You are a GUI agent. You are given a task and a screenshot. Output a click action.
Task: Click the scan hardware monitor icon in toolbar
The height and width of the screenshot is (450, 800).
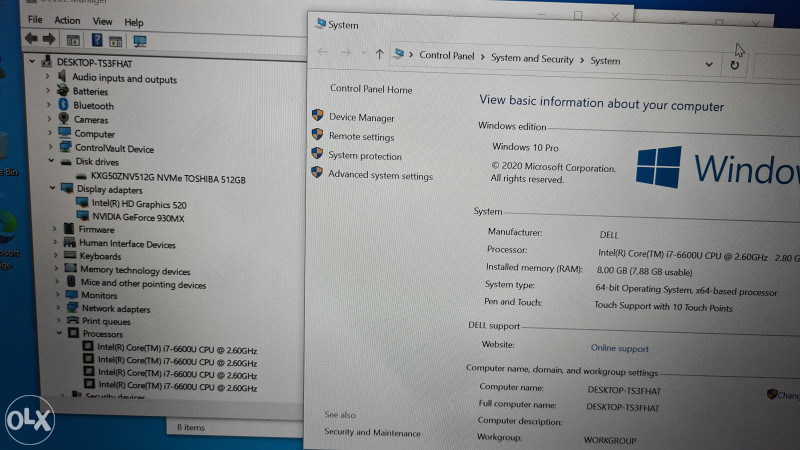140,41
